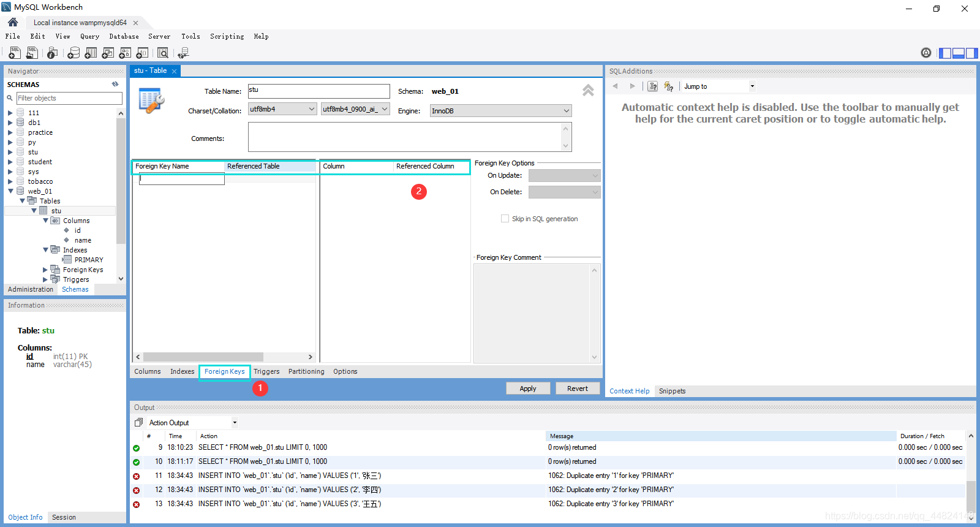
Task: Select the practice schema
Action: (x=40, y=132)
